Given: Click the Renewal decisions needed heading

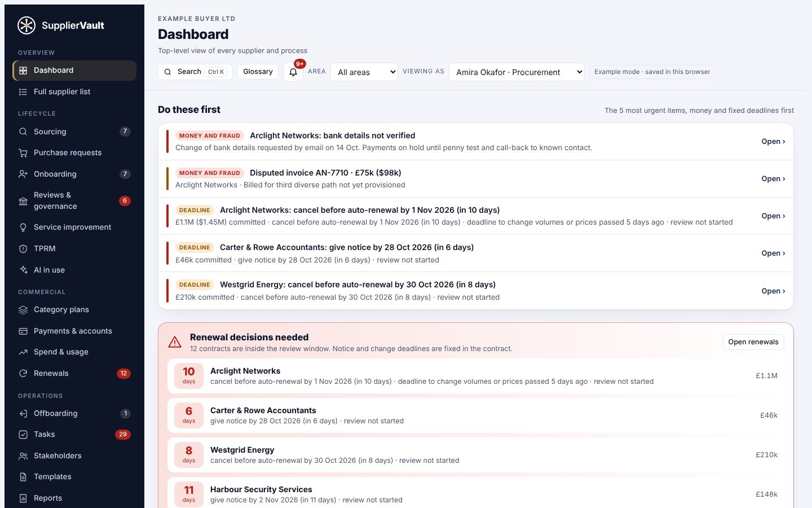Looking at the screenshot, I should click(x=249, y=337).
